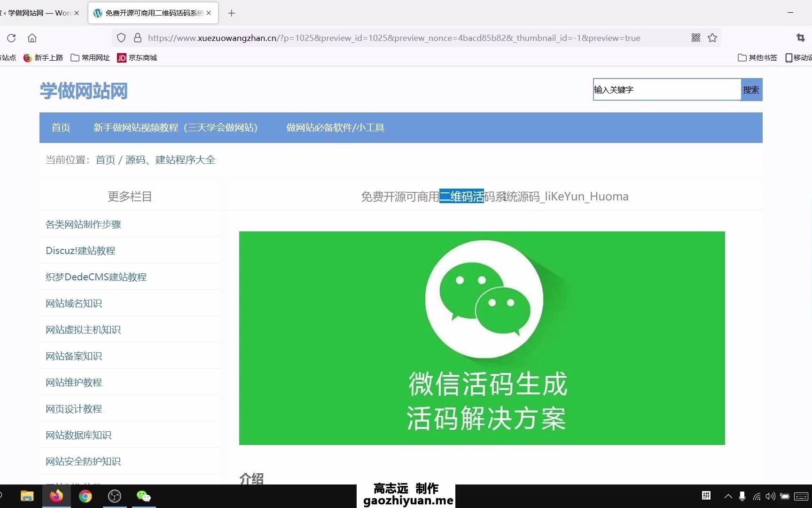Image resolution: width=812 pixels, height=508 pixels.
Task: Show hidden tray icons chevron
Action: (x=728, y=496)
